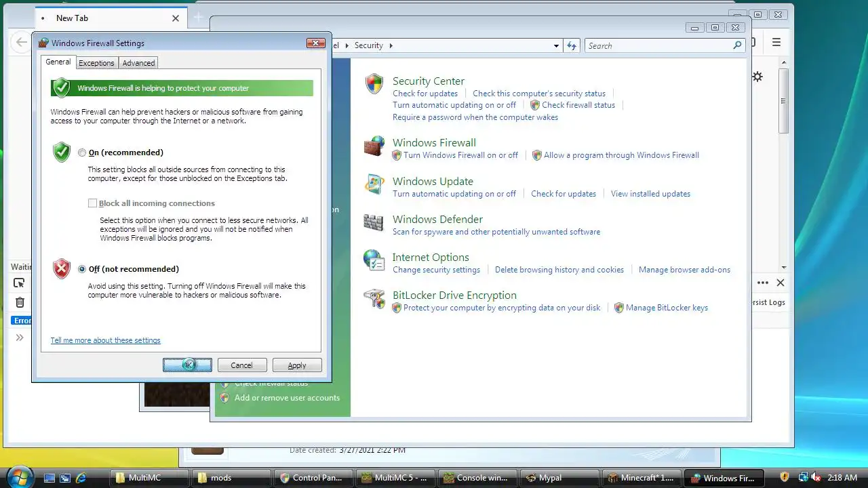Click the green shield beside On (recommended)
The height and width of the screenshot is (488, 868).
(x=62, y=152)
